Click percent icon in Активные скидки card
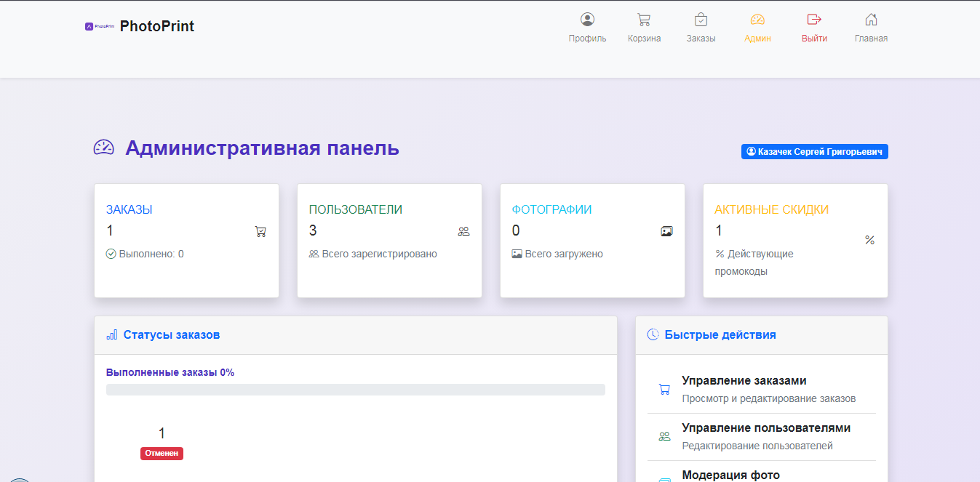 [x=869, y=240]
